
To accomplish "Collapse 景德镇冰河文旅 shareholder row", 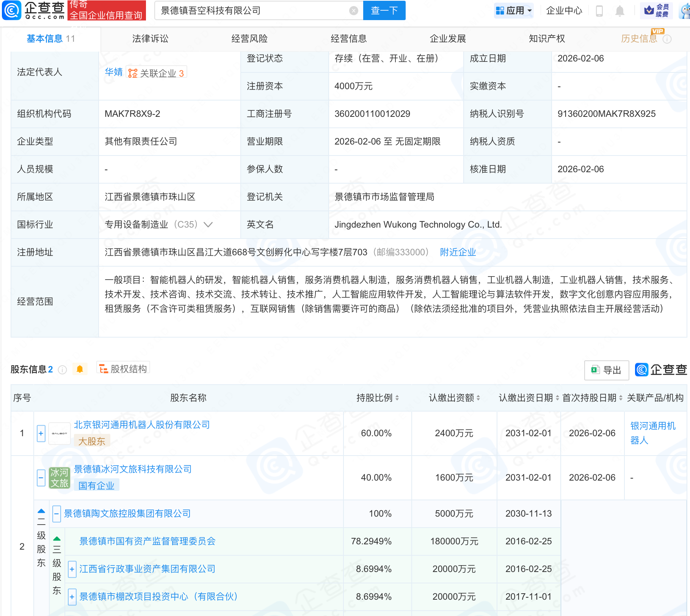I will 41,478.
